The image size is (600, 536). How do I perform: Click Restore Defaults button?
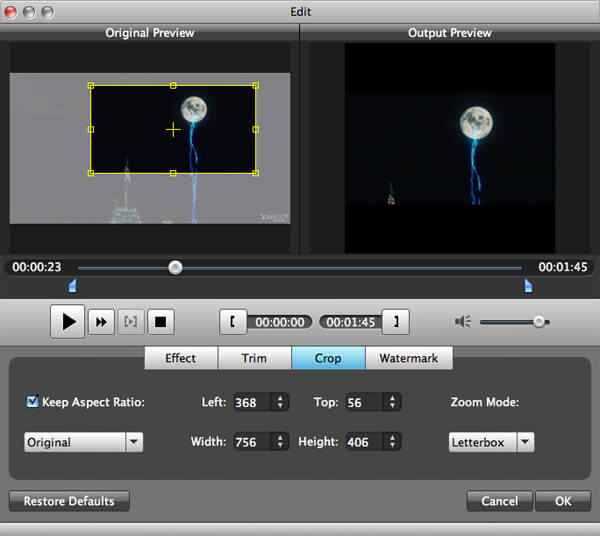click(69, 501)
